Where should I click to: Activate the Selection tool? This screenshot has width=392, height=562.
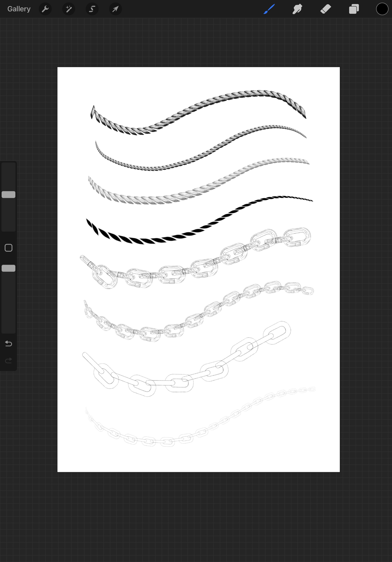coord(92,9)
